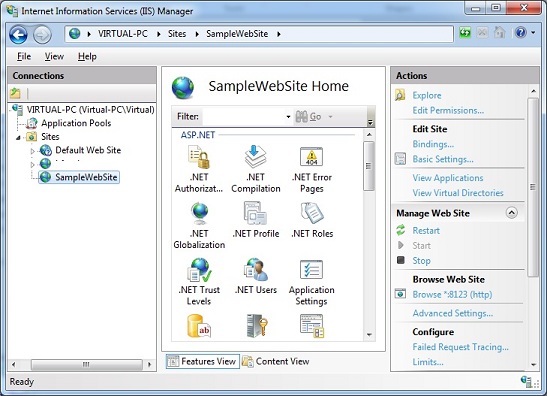Click the status bar network icon
547x396 pixels.
point(526,381)
